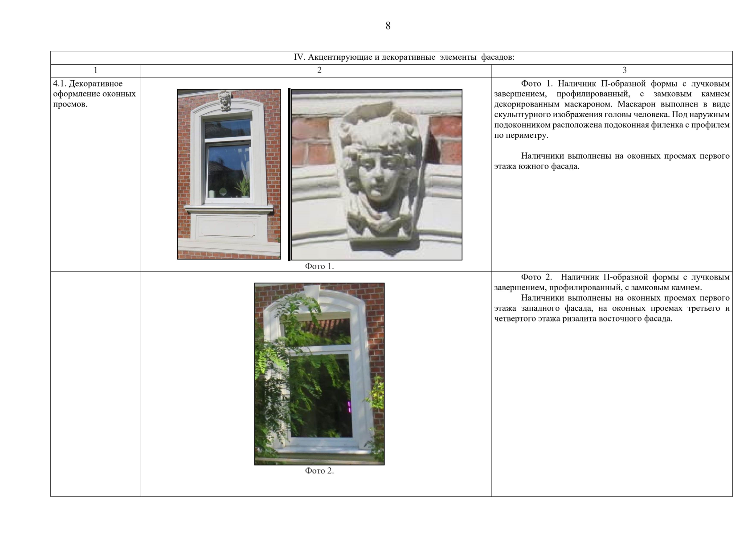Click the Фото 1 description paragraph
Viewport: 756px width, 535px height.
[612, 109]
